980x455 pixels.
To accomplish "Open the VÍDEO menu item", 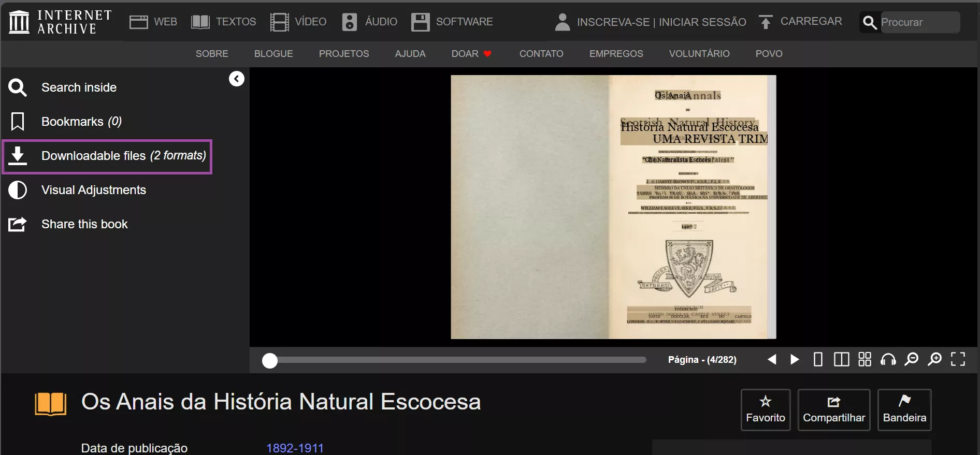I will (x=310, y=22).
